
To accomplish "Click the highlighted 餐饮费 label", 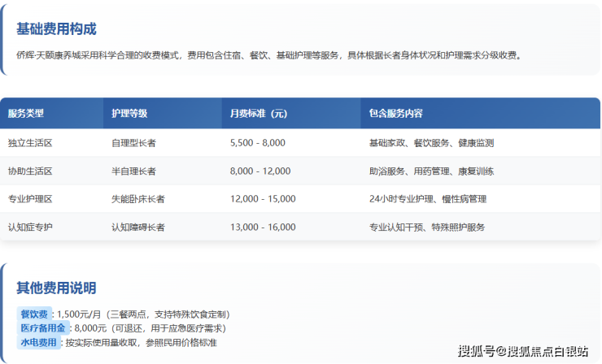I will point(33,314).
